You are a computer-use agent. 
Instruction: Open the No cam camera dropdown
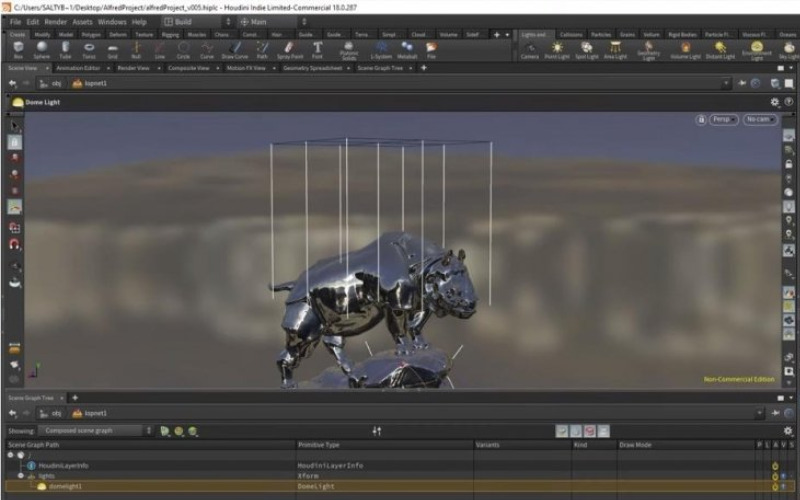(x=760, y=119)
